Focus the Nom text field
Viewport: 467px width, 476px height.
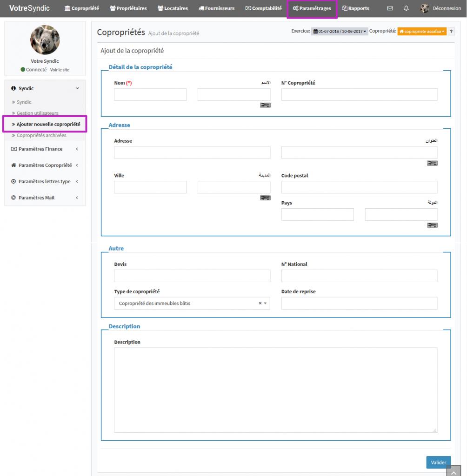150,94
